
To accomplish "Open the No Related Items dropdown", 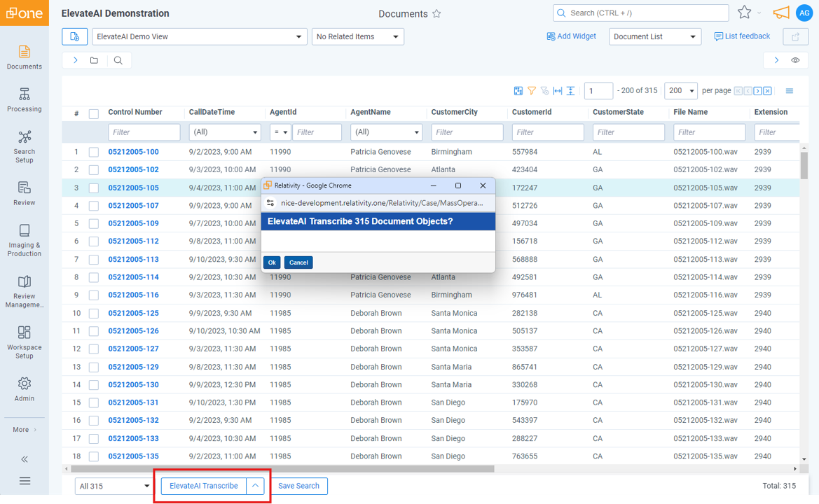I will (358, 36).
